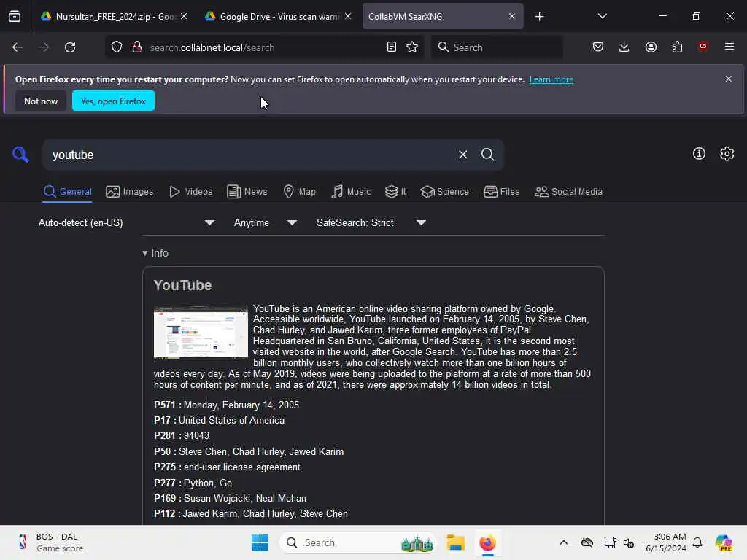
Task: Click Yes, open Firefox button
Action: (113, 101)
